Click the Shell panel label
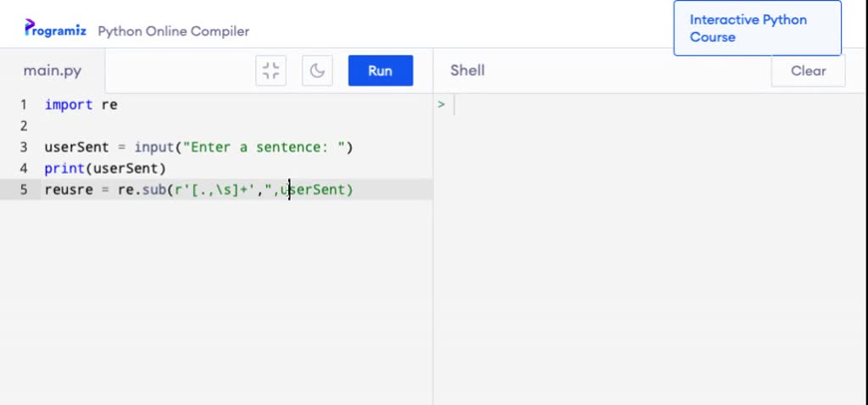 point(467,70)
